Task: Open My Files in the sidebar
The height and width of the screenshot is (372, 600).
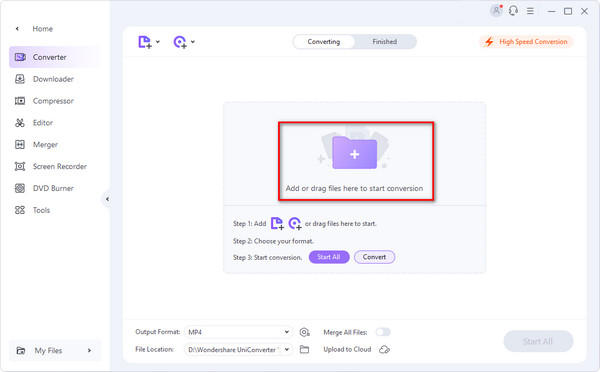Action: point(55,350)
